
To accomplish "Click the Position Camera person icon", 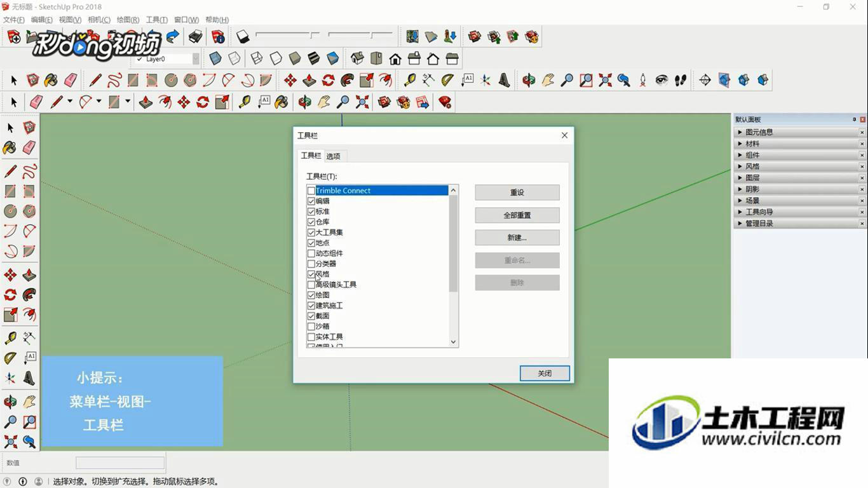I will click(x=642, y=80).
